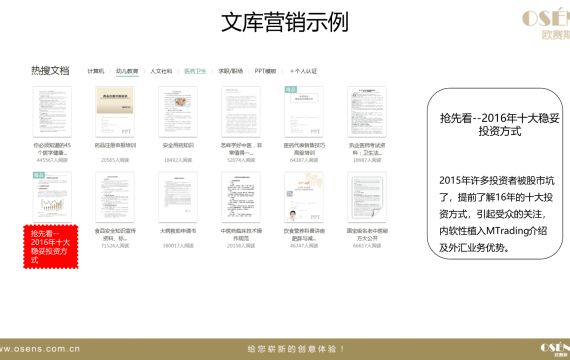Click the 饮食营养科普讲座 title link
The width and height of the screenshot is (570, 360).
(x=304, y=235)
